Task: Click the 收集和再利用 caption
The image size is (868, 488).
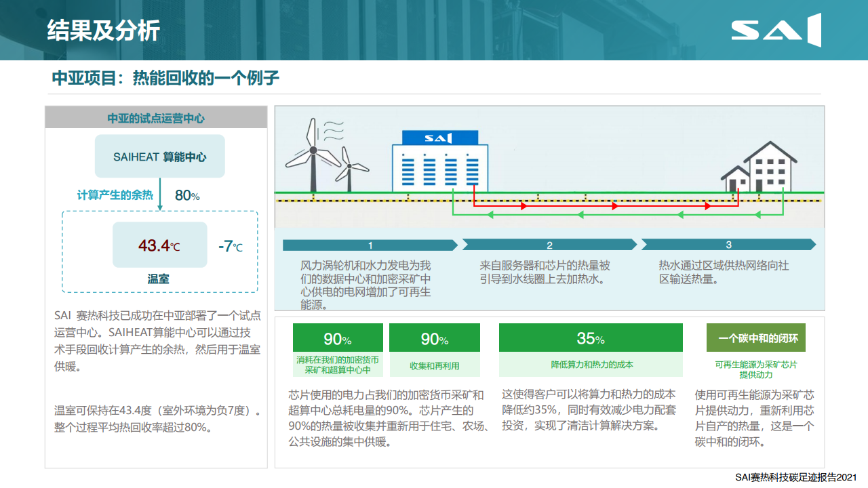Action: [x=435, y=365]
